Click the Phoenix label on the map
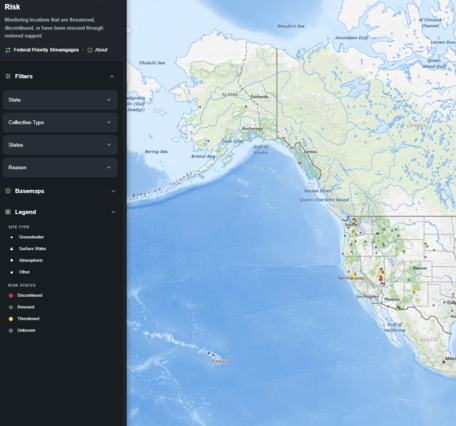 (391, 299)
